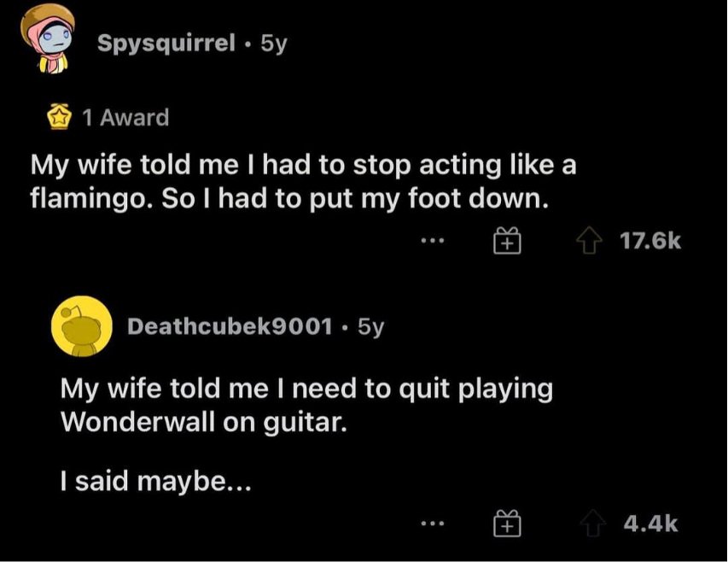Open Deathcubek9001's yellow Snoo avatar
This screenshot has height=562, width=728.
coord(82,326)
